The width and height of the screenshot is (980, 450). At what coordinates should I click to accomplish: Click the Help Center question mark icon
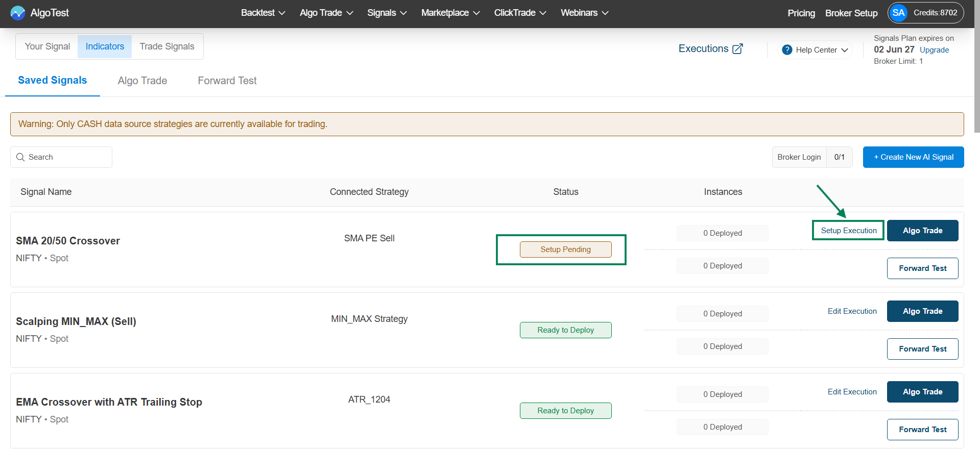click(x=787, y=50)
